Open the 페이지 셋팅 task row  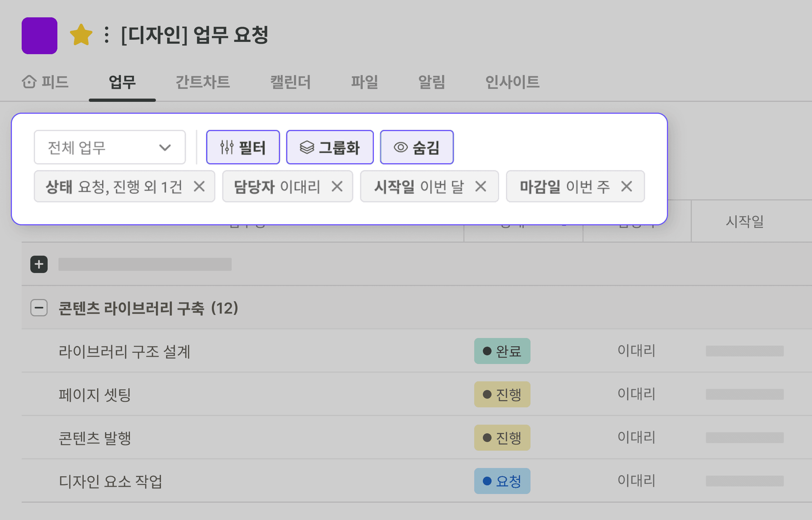point(95,394)
